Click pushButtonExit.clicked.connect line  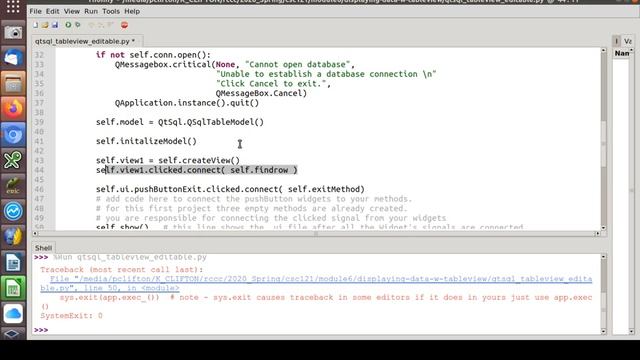point(230,189)
